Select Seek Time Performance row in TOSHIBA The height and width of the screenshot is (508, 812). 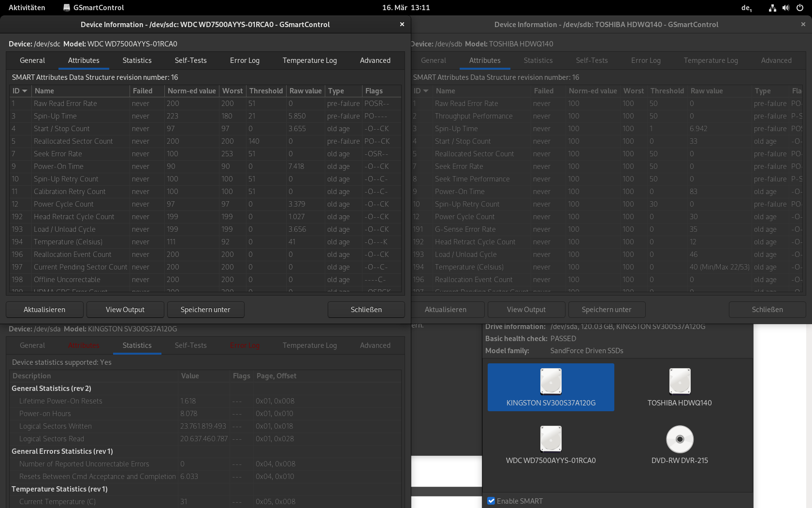pyautogui.click(x=607, y=179)
